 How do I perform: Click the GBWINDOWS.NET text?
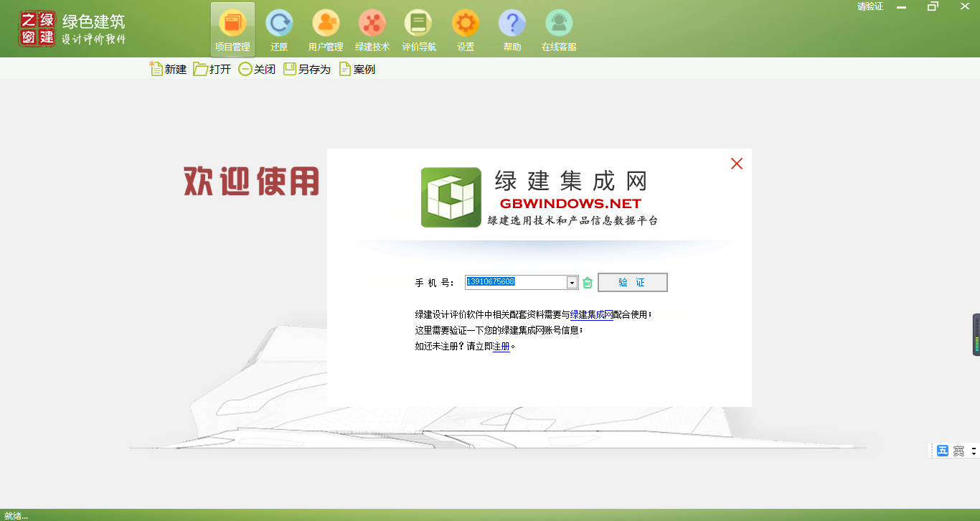point(570,204)
